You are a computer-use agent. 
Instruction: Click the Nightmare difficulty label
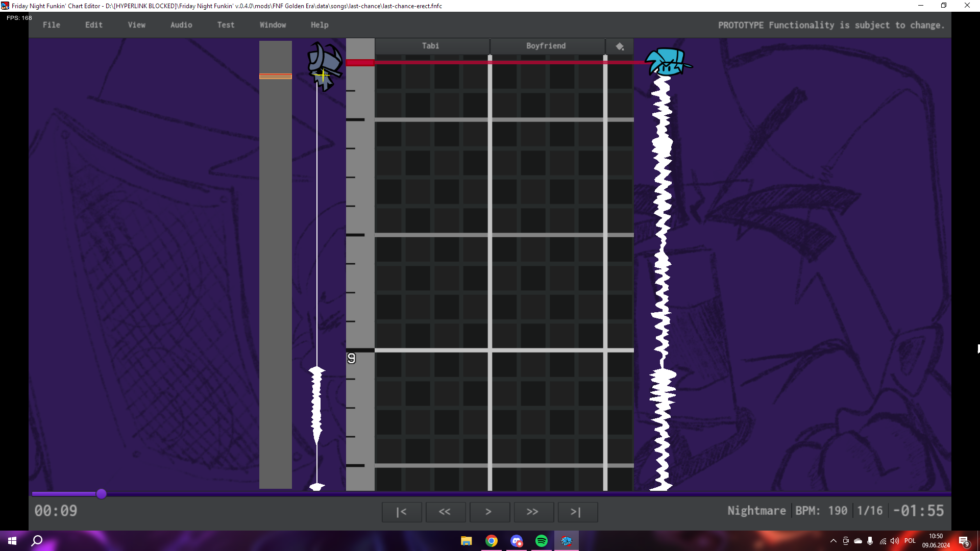[756, 511]
